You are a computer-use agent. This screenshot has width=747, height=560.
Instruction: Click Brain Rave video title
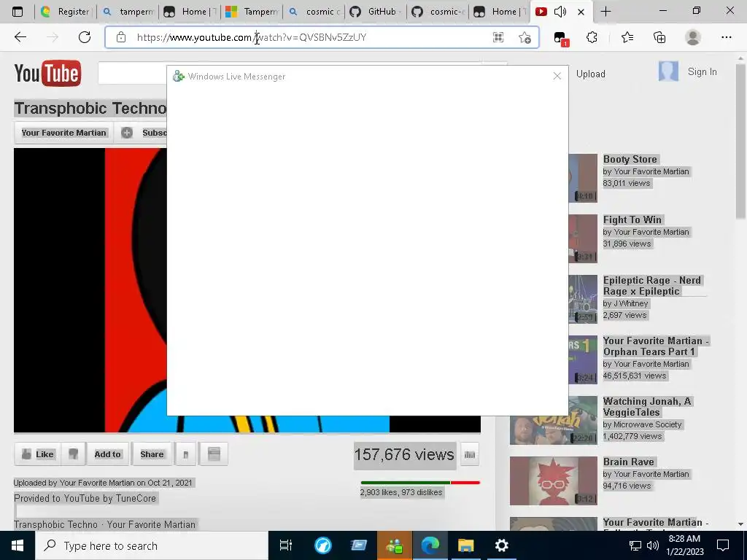pyautogui.click(x=628, y=462)
